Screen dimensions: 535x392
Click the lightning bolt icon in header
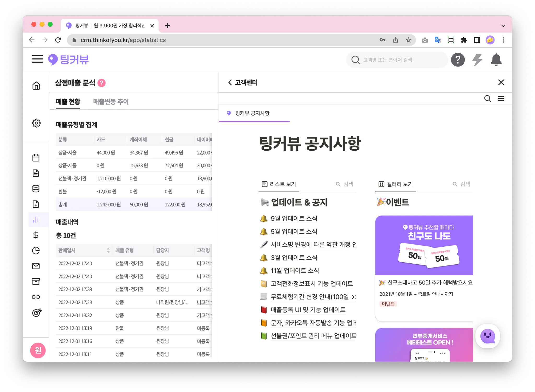point(477,60)
